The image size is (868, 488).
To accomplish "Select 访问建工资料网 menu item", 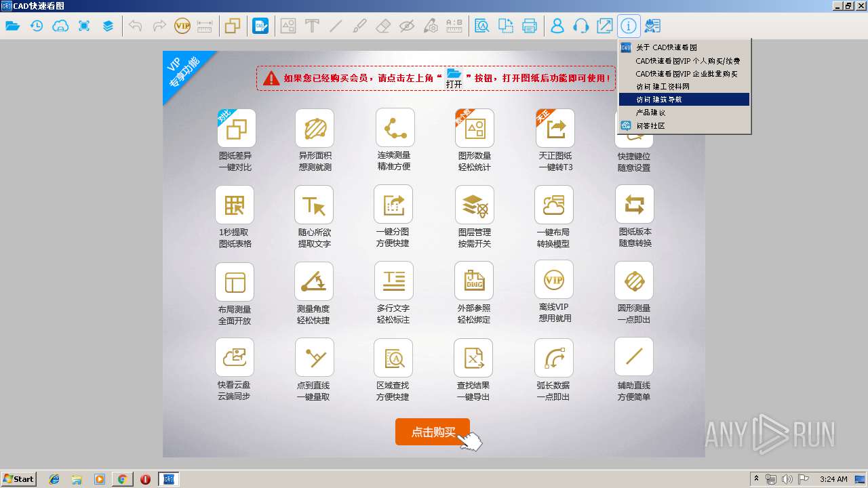I will tap(684, 86).
